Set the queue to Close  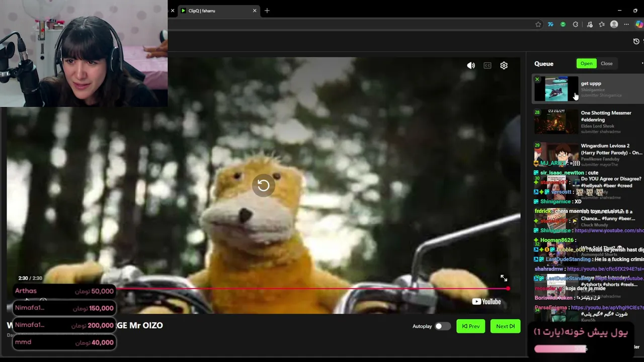[607, 63]
